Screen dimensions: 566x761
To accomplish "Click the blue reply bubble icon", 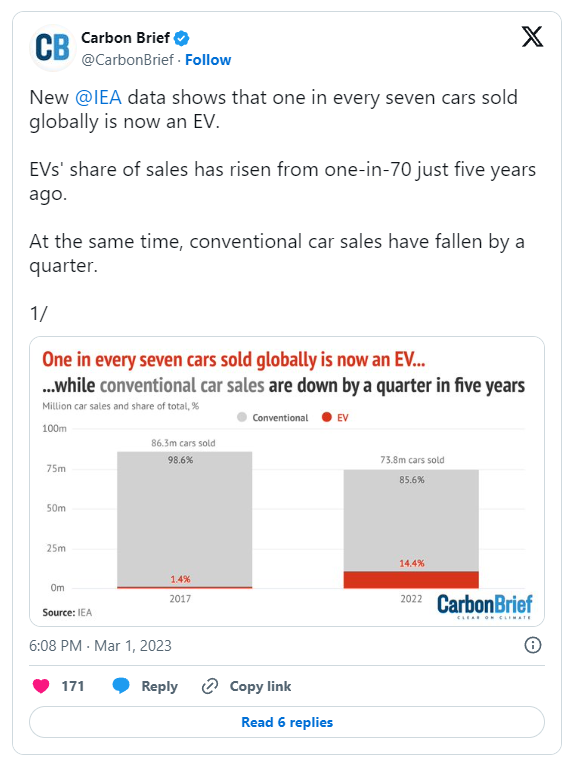I will point(121,686).
